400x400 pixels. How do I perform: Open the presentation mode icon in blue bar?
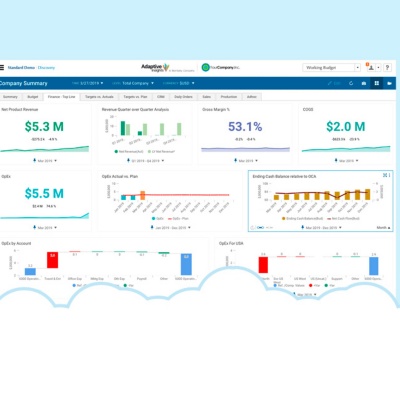click(389, 83)
